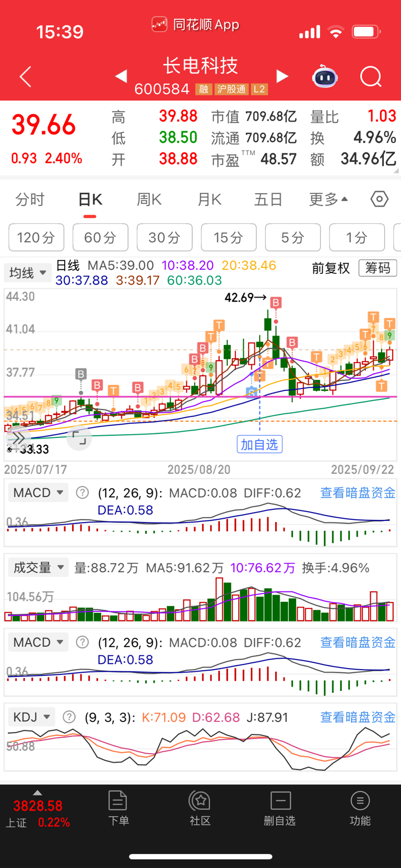Tap B marker at 42.69 peak
The height and width of the screenshot is (868, 401).
(276, 302)
